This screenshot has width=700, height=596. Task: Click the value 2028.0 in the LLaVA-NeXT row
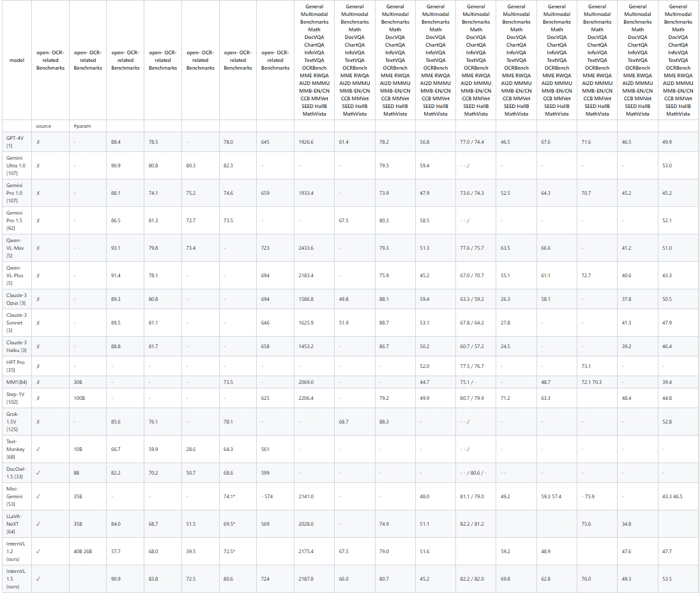(307, 524)
